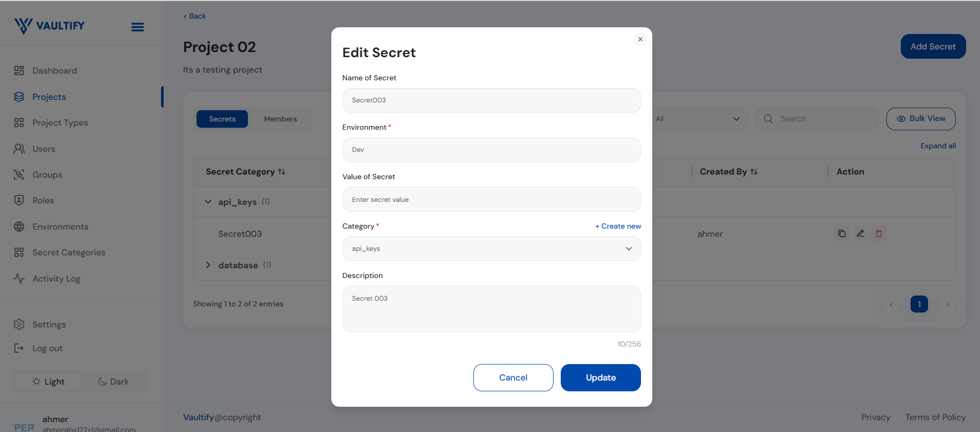Click the Search input field

coord(816,119)
